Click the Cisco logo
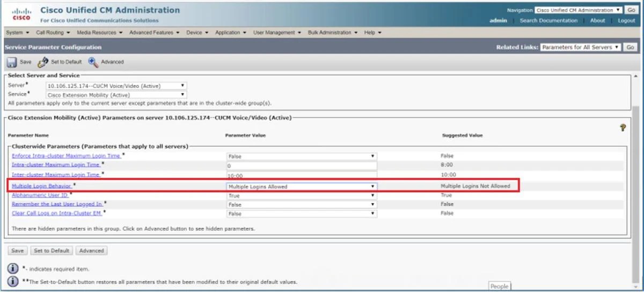644x292 pixels. pyautogui.click(x=21, y=14)
